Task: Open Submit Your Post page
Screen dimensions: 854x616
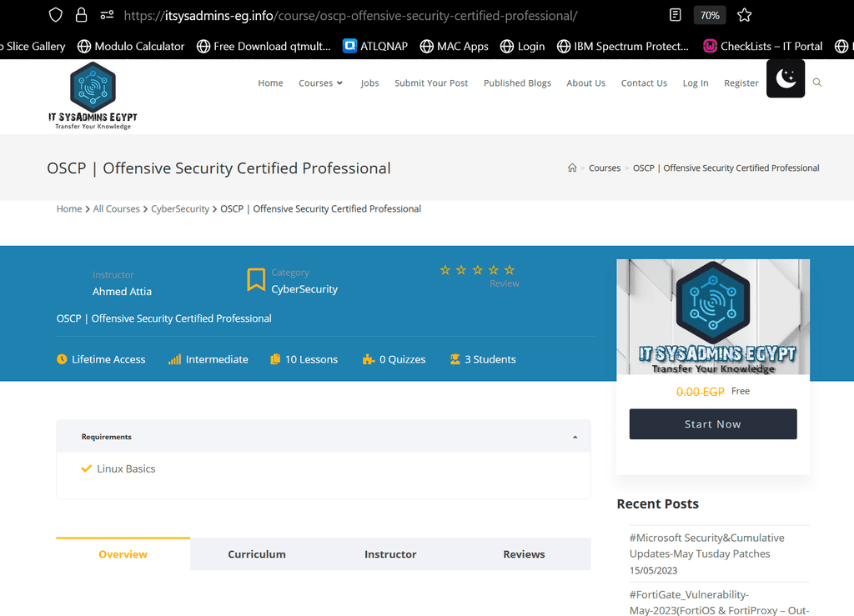Action: click(431, 83)
